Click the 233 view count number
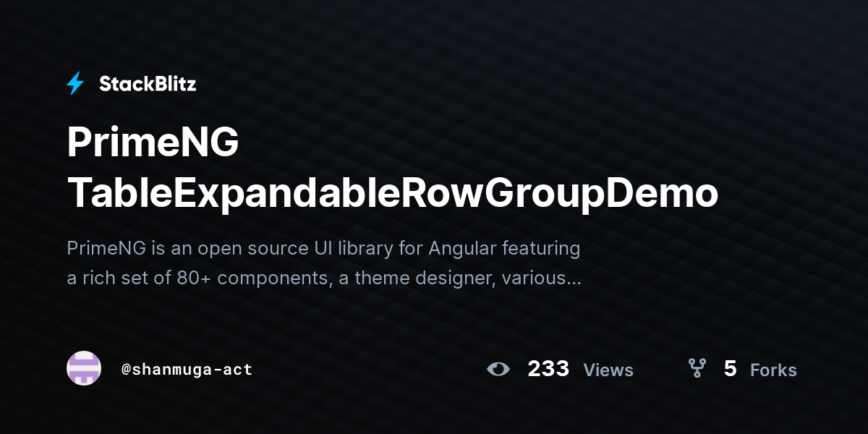The height and width of the screenshot is (434, 868). point(548,369)
